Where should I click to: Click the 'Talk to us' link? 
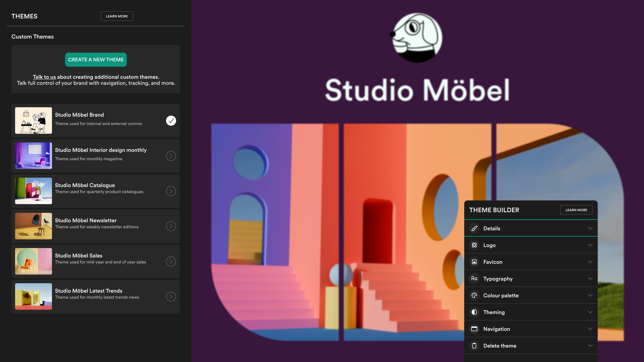click(x=44, y=77)
